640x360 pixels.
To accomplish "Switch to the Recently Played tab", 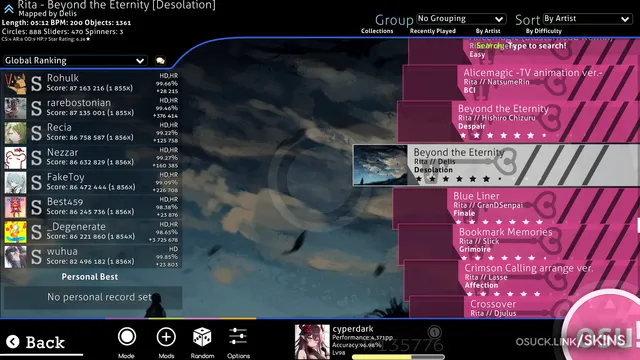I will (x=433, y=31).
